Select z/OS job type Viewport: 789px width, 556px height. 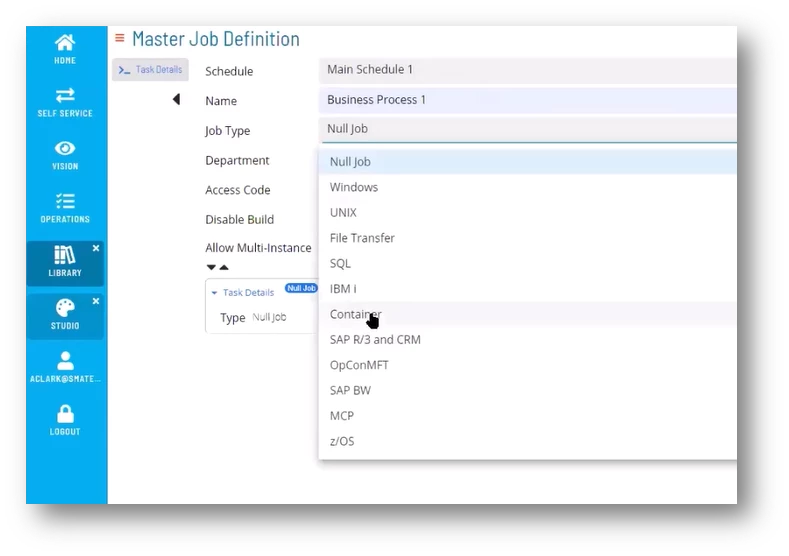tap(528, 441)
